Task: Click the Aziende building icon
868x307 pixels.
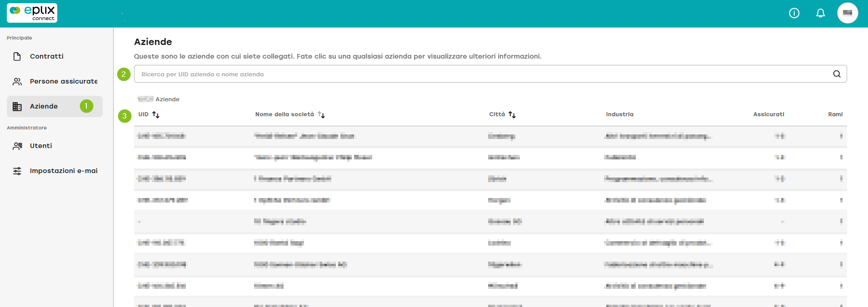Action: [17, 106]
